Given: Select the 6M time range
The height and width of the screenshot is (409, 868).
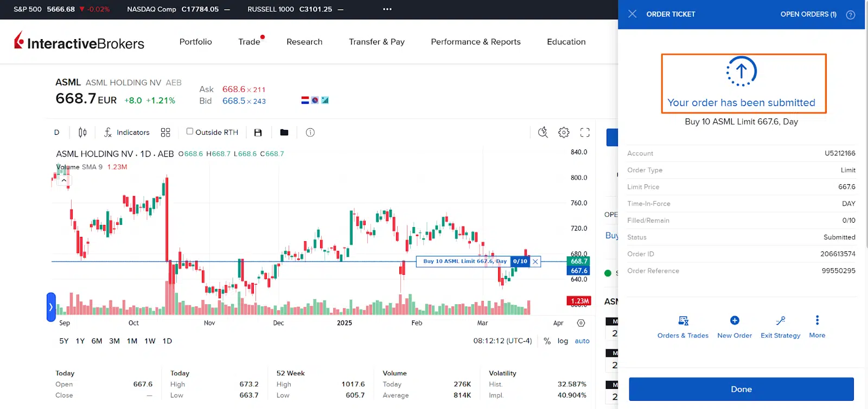Looking at the screenshot, I should (97, 341).
